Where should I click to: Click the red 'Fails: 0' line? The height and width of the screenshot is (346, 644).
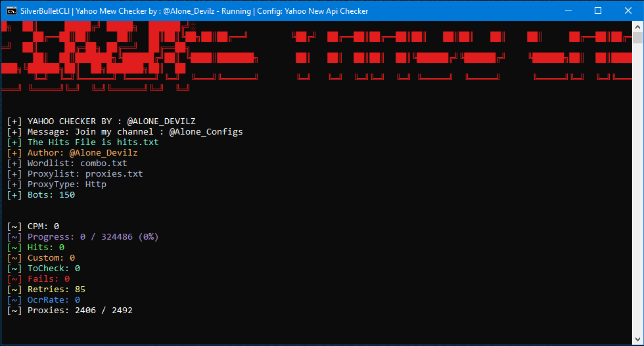[39, 279]
